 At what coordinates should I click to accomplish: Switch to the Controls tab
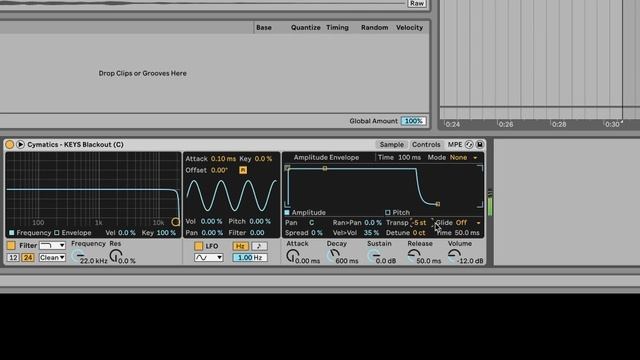tap(426, 144)
